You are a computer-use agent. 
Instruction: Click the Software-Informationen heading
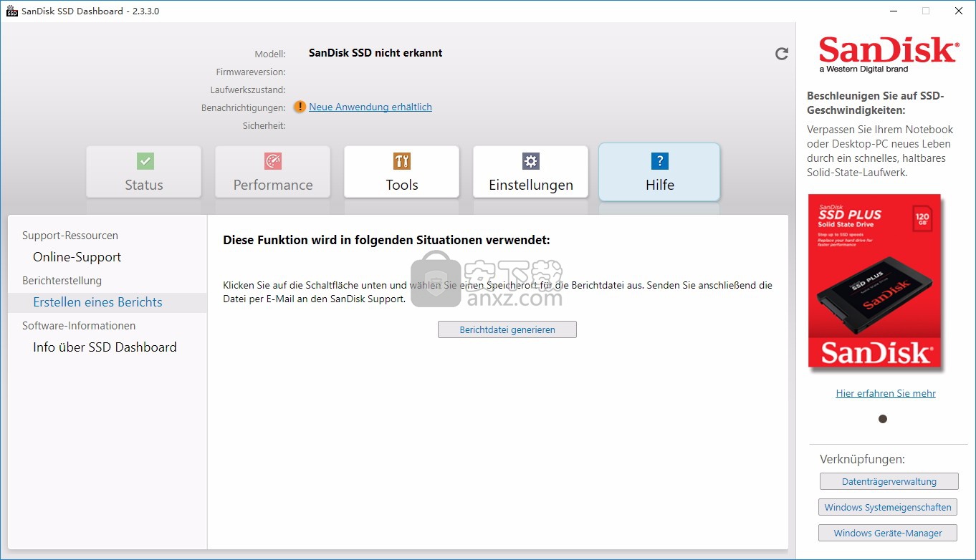pyautogui.click(x=79, y=326)
